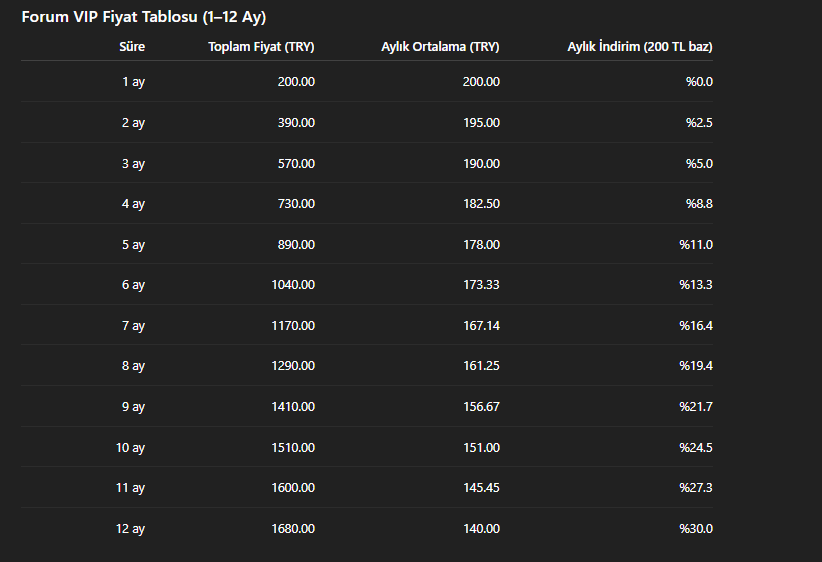
Task: Click the 390.00 total price cell
Action: (x=296, y=123)
